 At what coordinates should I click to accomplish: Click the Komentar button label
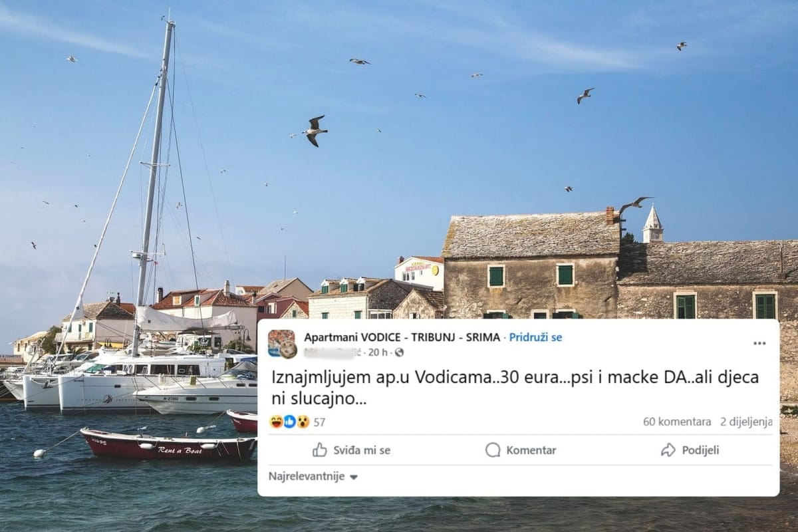tap(531, 450)
